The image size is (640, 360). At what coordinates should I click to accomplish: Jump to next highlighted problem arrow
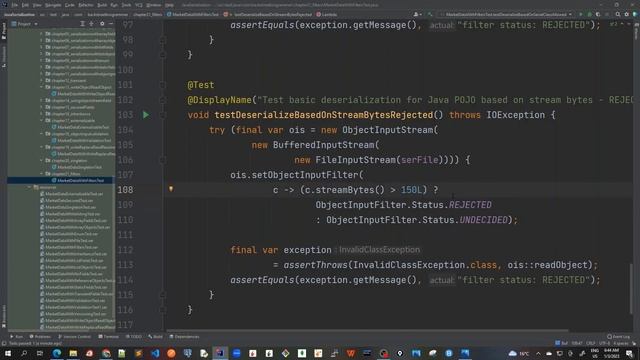(628, 24)
